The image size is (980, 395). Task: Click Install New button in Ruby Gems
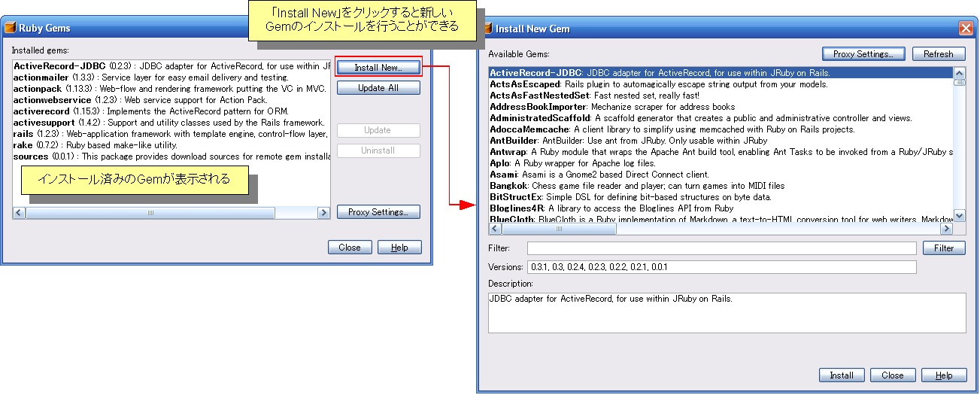pos(378,67)
